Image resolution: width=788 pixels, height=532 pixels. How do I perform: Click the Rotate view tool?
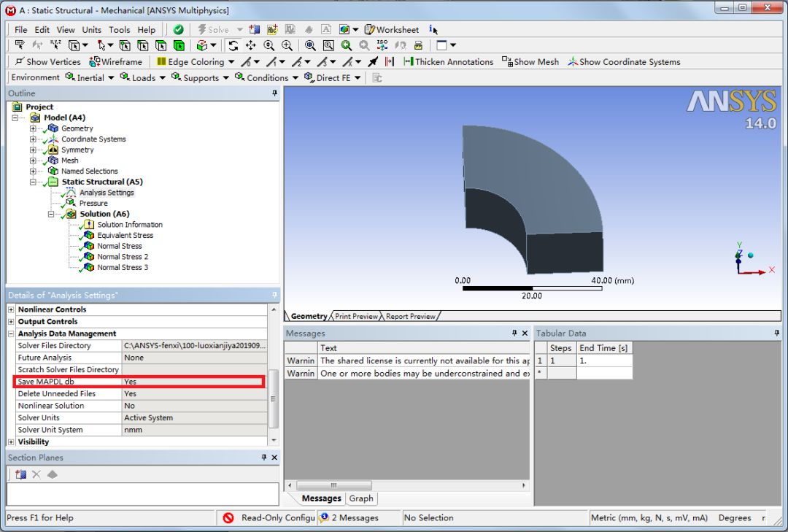click(233, 46)
